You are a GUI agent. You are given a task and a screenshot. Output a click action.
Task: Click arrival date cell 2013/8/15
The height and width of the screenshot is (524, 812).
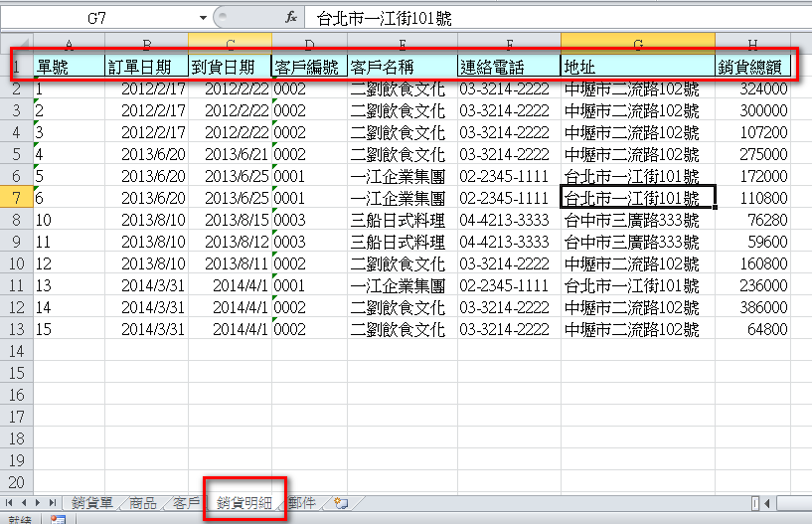click(x=230, y=221)
